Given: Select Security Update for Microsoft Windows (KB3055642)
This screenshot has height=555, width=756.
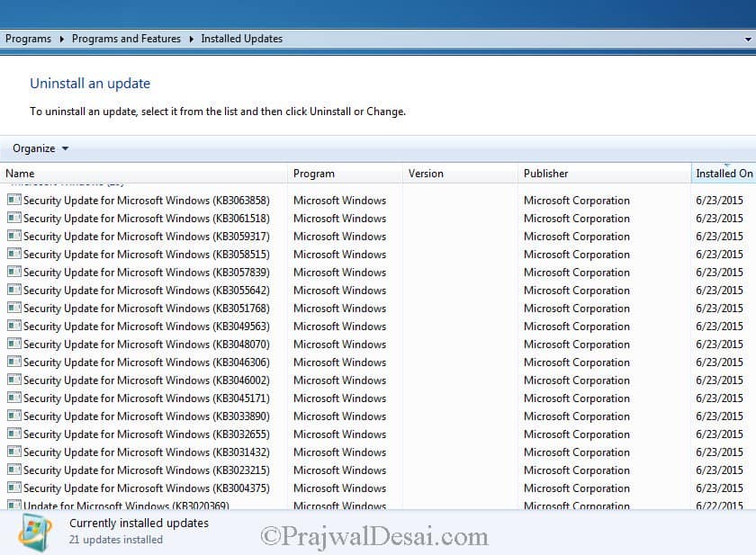Looking at the screenshot, I should 147,290.
